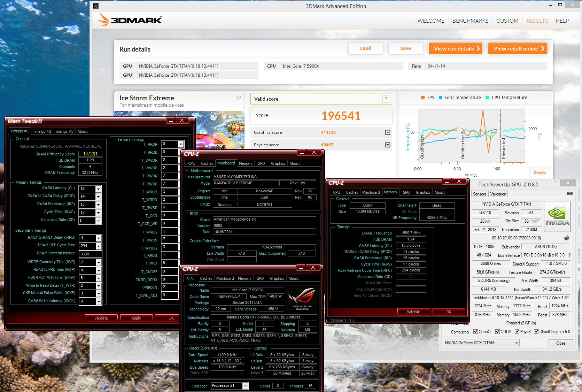Open the CAS# Write Latency (tWCL) dropdown
The height and width of the screenshot is (392, 582).
coord(99,301)
